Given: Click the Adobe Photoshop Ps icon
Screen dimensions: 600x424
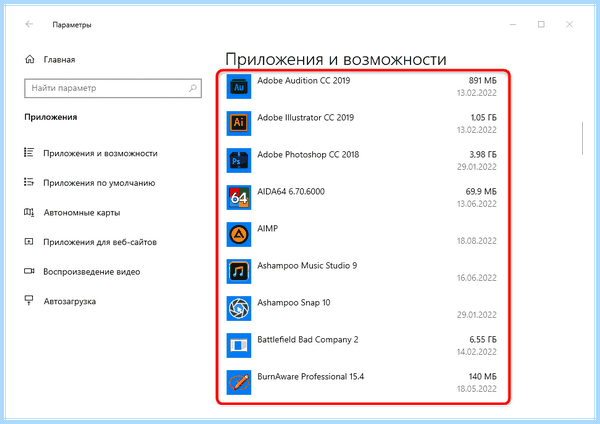Looking at the screenshot, I should [239, 160].
